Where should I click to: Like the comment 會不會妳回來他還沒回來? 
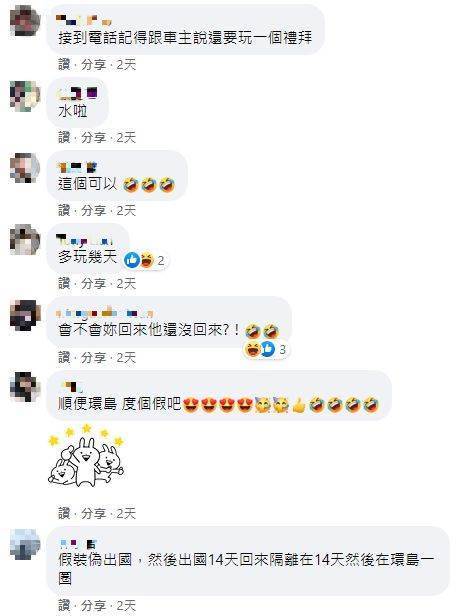(64, 358)
